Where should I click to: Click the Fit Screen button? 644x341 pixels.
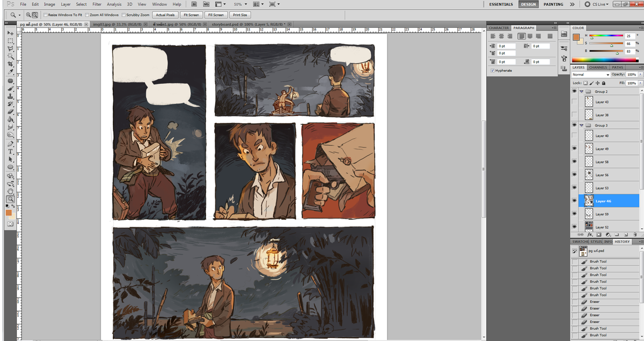[191, 15]
